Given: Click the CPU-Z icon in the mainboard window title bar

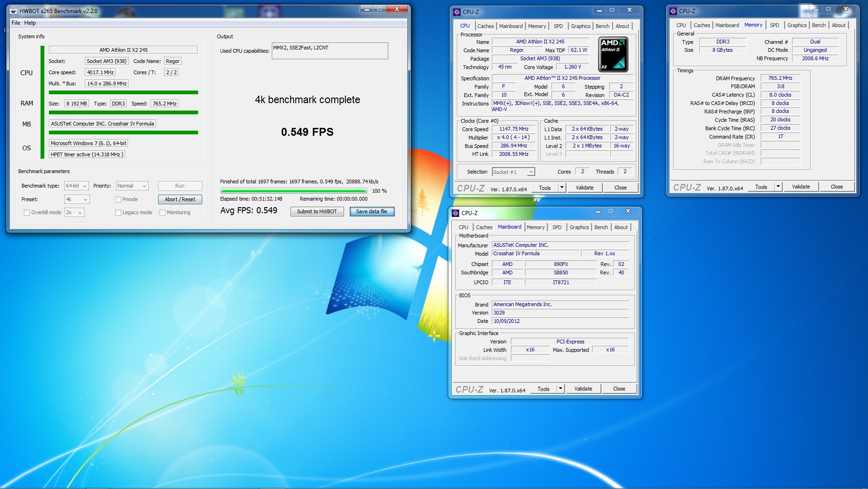Looking at the screenshot, I should 455,213.
